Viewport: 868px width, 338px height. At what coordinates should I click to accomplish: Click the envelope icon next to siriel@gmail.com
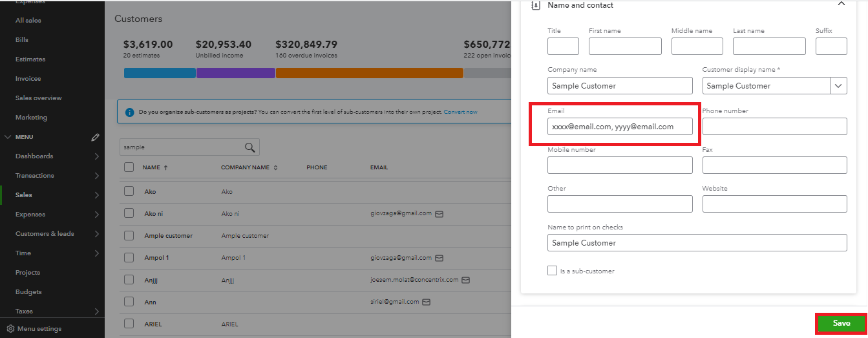pyautogui.click(x=426, y=302)
